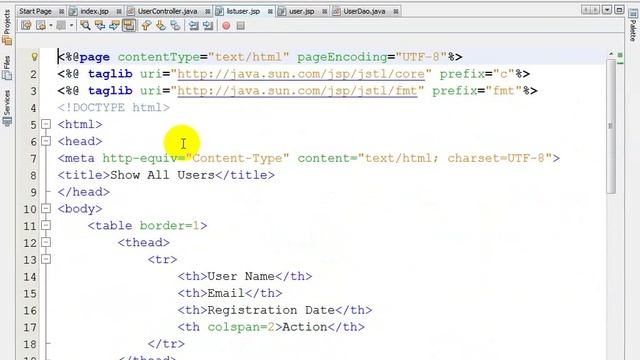This screenshot has height=360, width=640.
Task: Click 'Email' text on line 15
Action: click(x=226, y=293)
